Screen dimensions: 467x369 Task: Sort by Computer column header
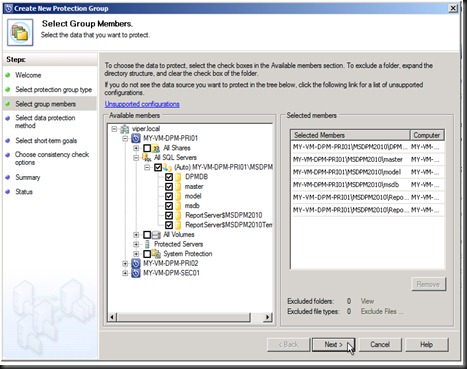click(x=427, y=135)
